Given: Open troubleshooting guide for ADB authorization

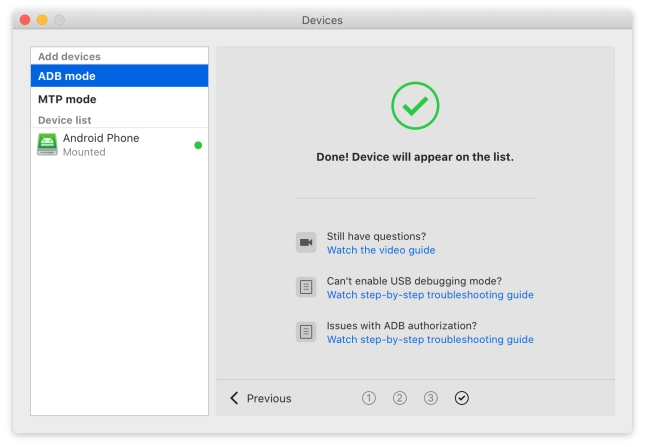Looking at the screenshot, I should click(x=430, y=340).
